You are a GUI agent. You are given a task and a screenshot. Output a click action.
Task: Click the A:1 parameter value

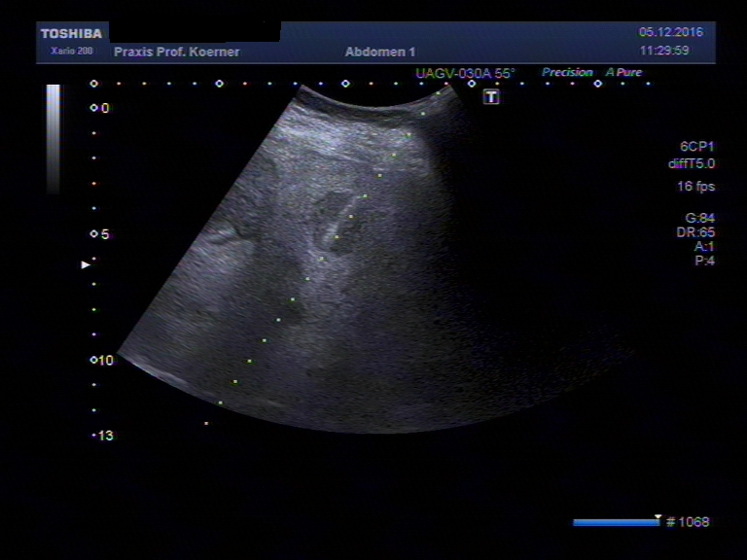tap(704, 246)
